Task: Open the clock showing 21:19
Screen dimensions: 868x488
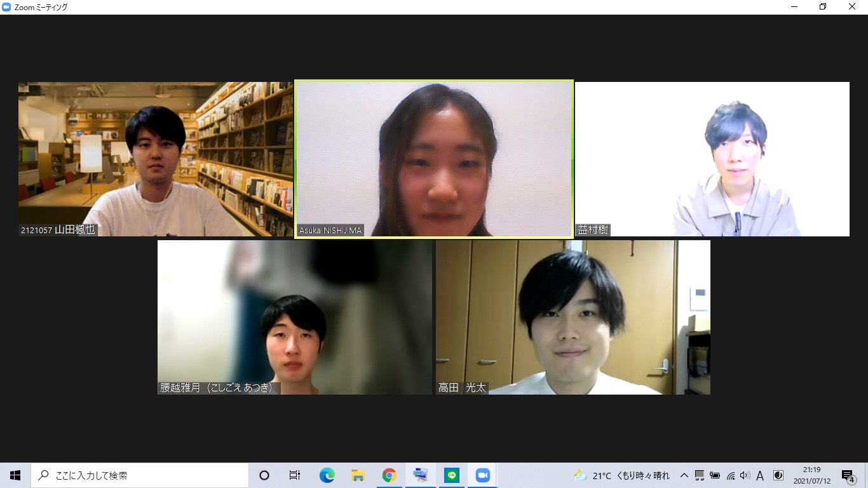Action: (x=812, y=475)
